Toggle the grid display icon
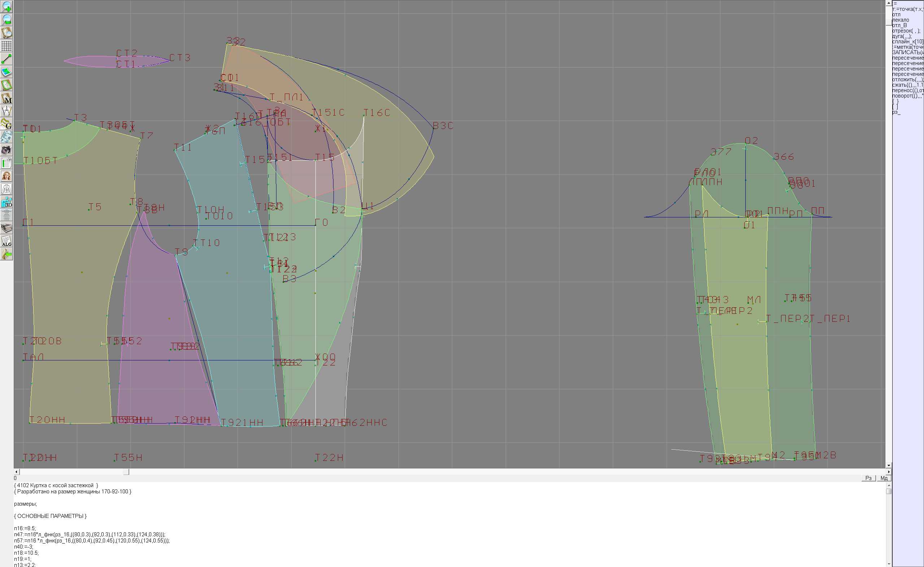 pos(7,46)
